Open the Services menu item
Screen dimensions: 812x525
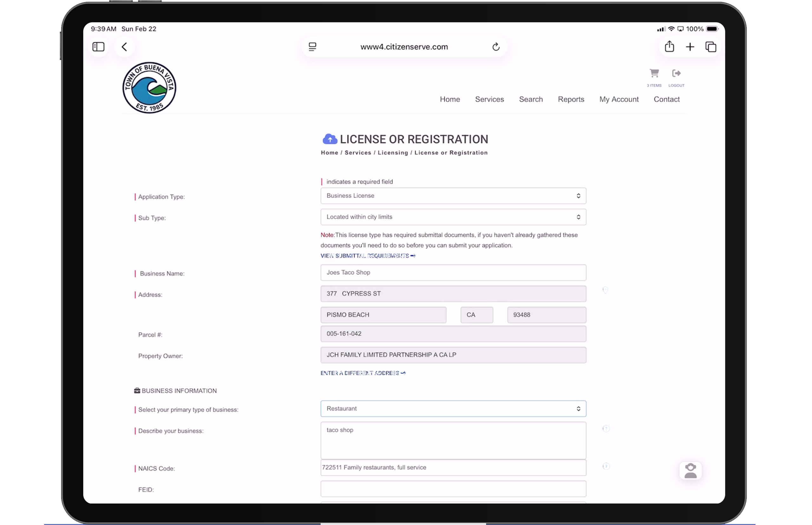489,99
